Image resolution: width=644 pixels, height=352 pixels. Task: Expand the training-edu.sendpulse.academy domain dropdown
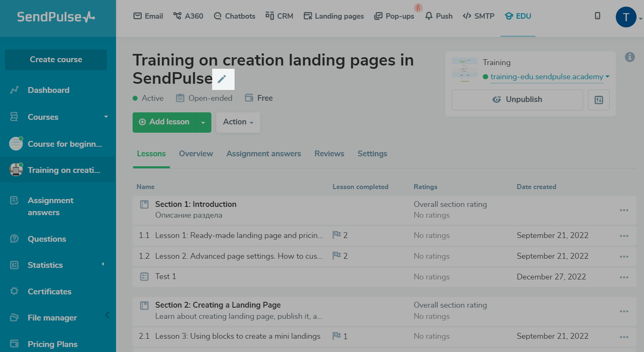click(608, 77)
